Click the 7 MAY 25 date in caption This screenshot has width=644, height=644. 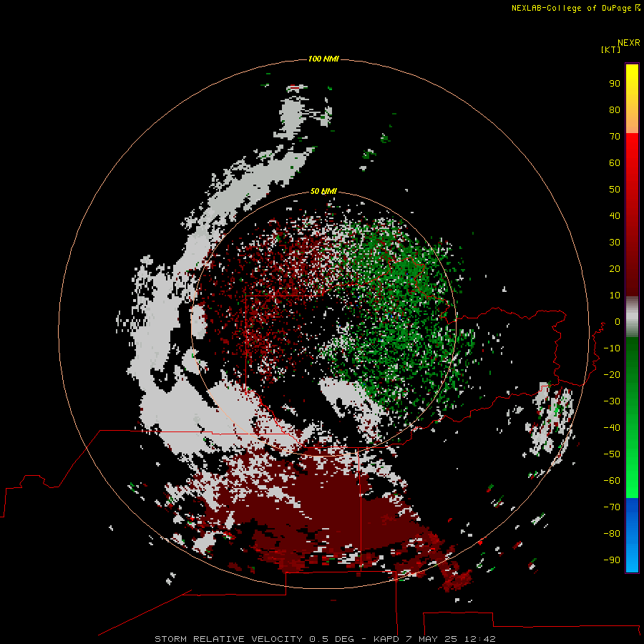coord(431,639)
